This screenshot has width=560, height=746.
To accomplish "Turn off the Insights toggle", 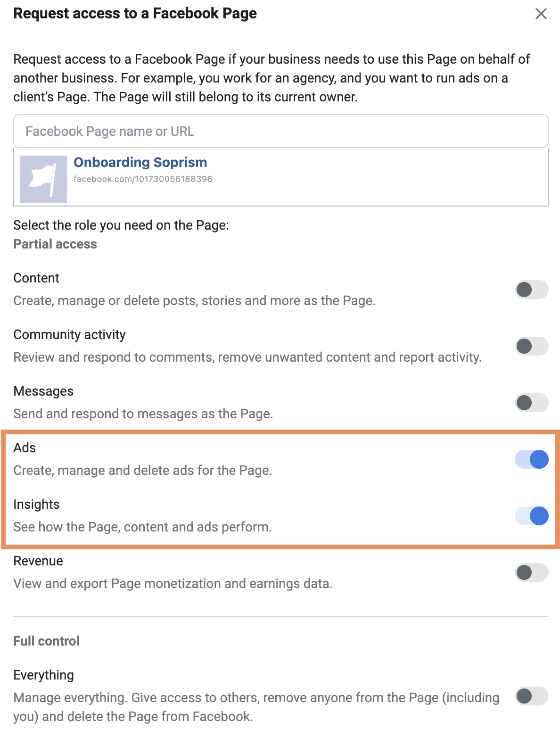I will click(531, 516).
